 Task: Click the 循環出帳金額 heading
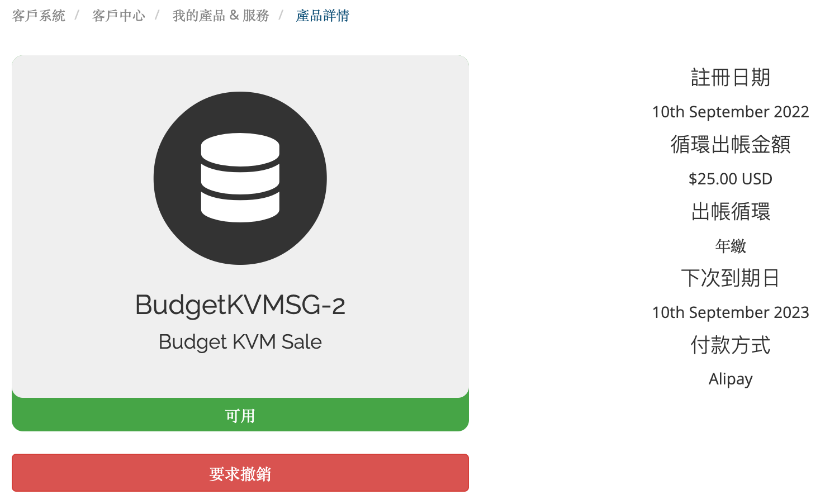pos(731,144)
